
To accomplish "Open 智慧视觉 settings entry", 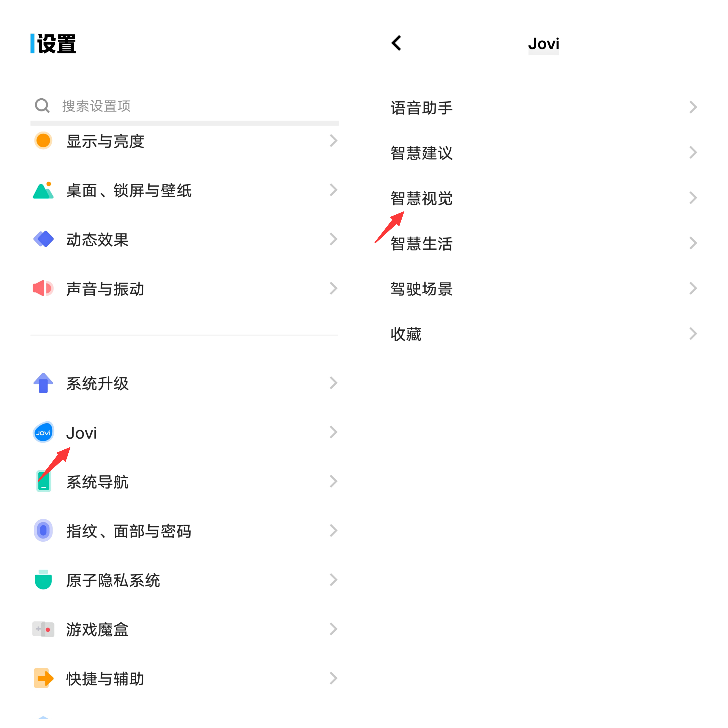I will [x=543, y=198].
